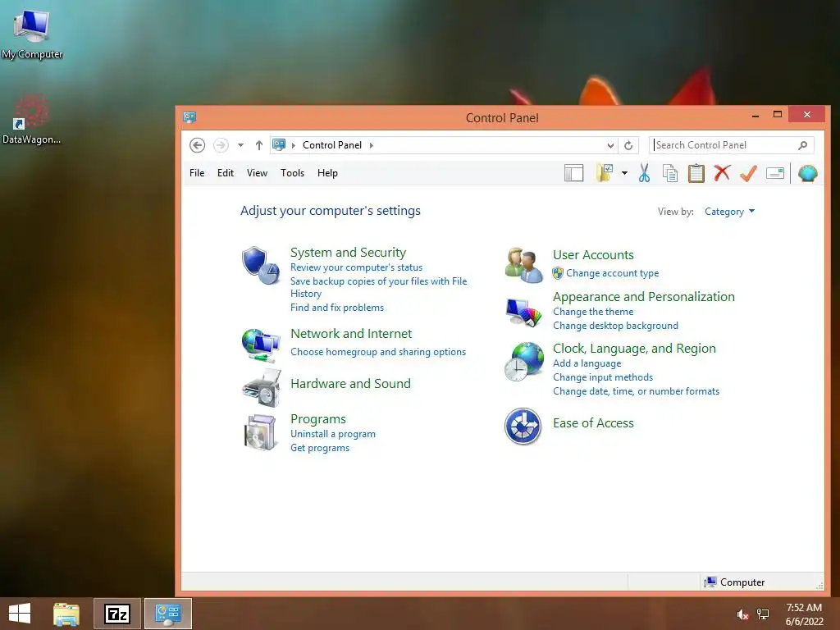Click the Network and Internet globe icon
Image resolution: width=840 pixels, height=630 pixels.
pos(260,346)
